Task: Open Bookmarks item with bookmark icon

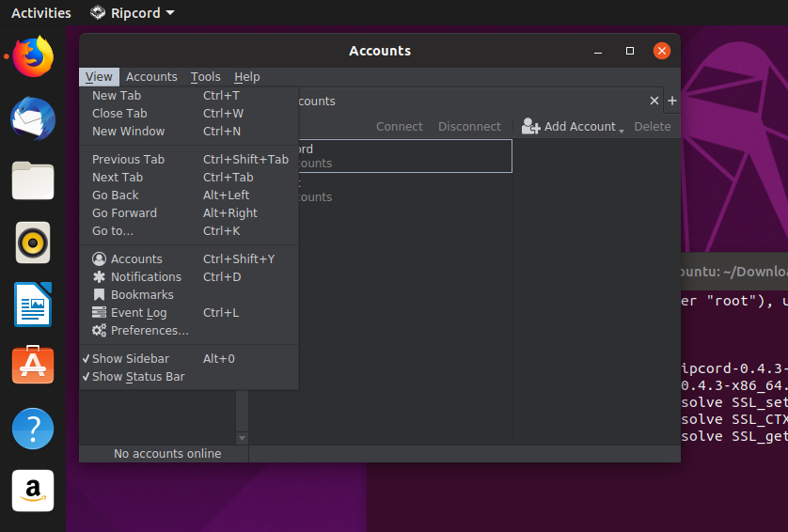Action: point(188,295)
